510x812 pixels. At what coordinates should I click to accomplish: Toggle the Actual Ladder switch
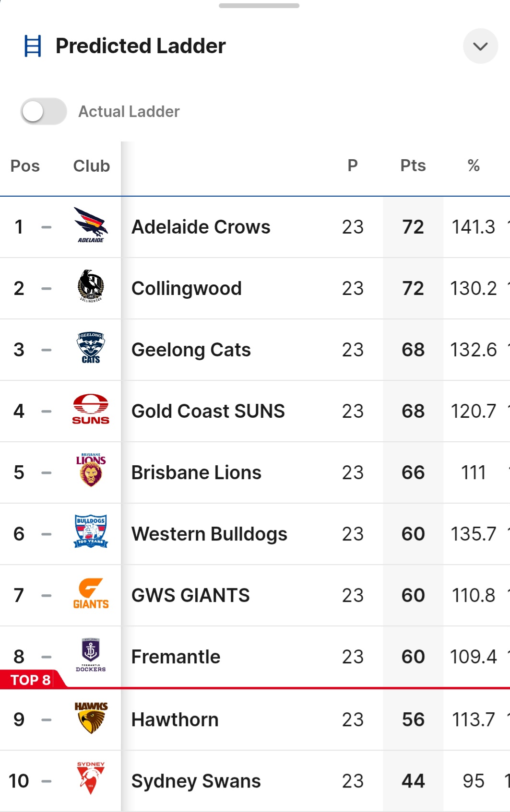click(x=44, y=111)
